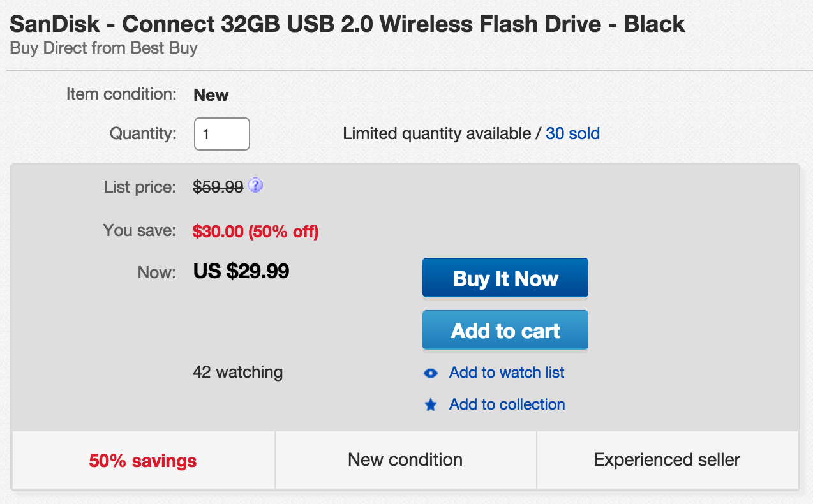Screen dimensions: 813x504
Task: Open the Add to collection link
Action: click(507, 404)
